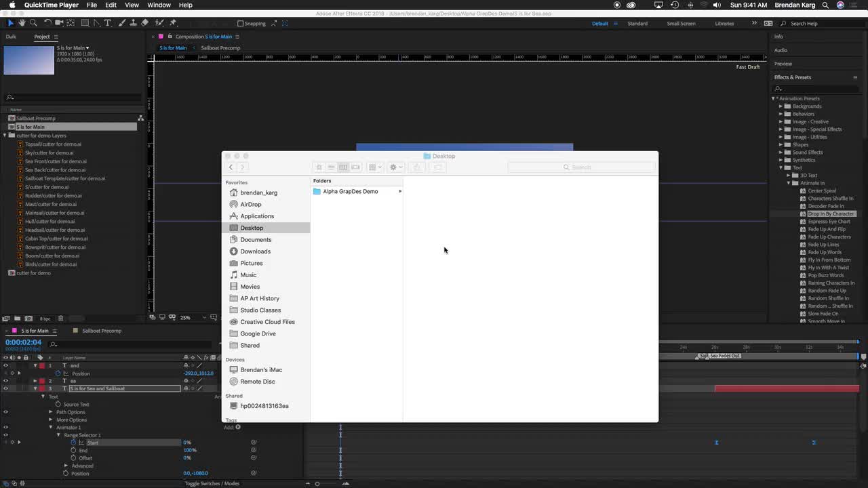Screen dimensions: 868x488
Task: Open Downloads in Finder sidebar
Action: coord(255,251)
